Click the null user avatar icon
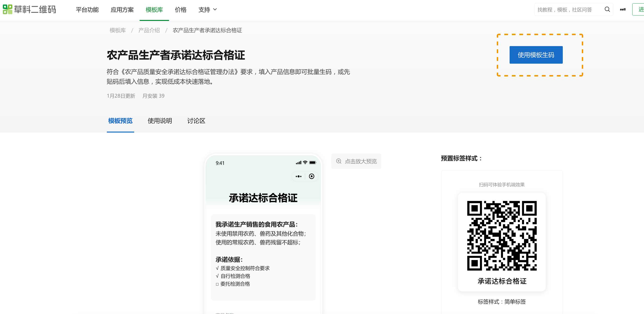The width and height of the screenshot is (644, 314). click(x=623, y=10)
